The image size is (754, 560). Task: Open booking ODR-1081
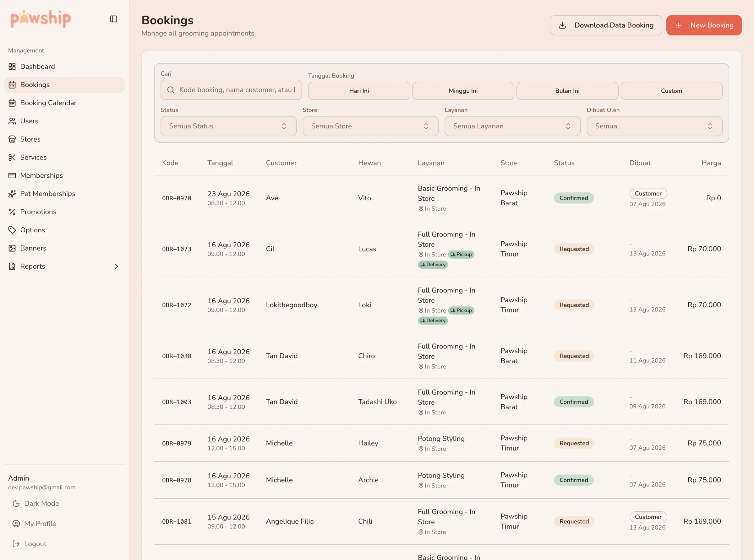(x=442, y=521)
